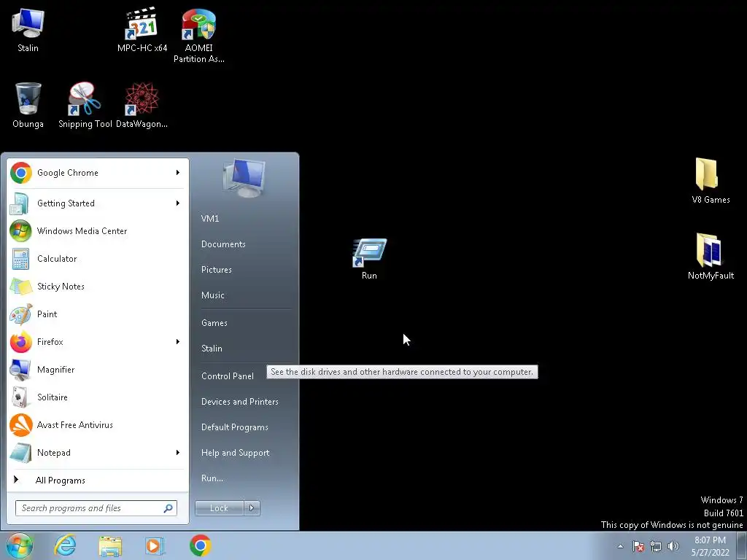Expand Firefox jump list arrow
Viewport: 747px width, 560px height.
click(178, 342)
